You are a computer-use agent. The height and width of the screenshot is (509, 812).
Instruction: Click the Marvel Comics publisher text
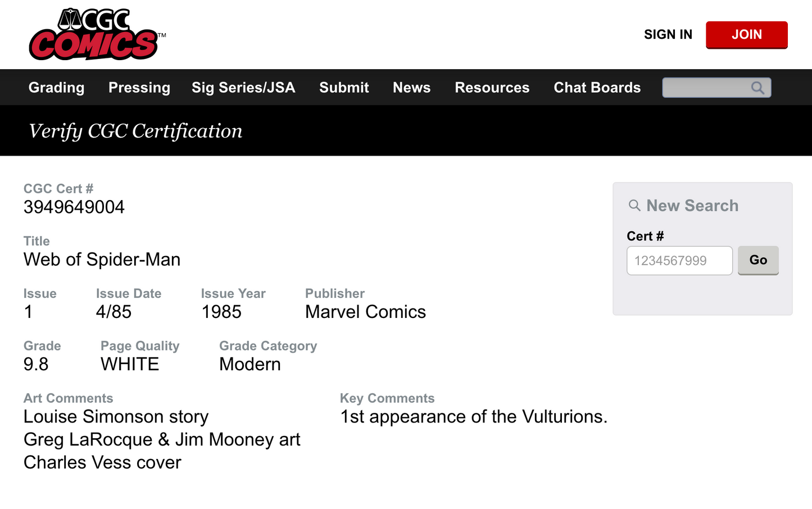tap(365, 312)
